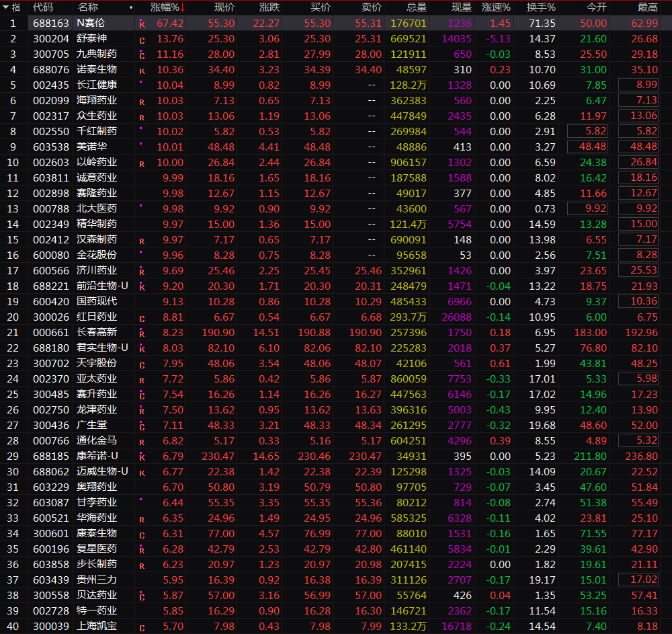Click the red sort arrow beside 涨幅%
Image resolution: width=672 pixels, height=634 pixels.
[x=183, y=7]
